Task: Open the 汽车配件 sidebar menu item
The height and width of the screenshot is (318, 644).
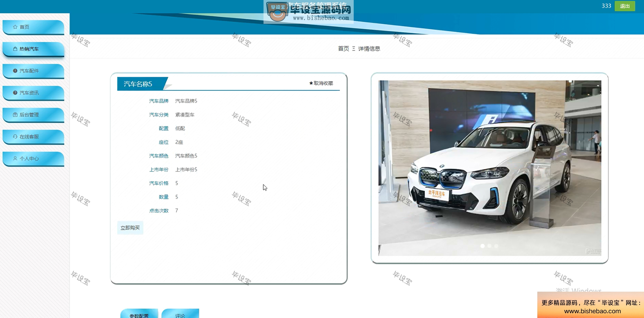Action: coord(33,71)
